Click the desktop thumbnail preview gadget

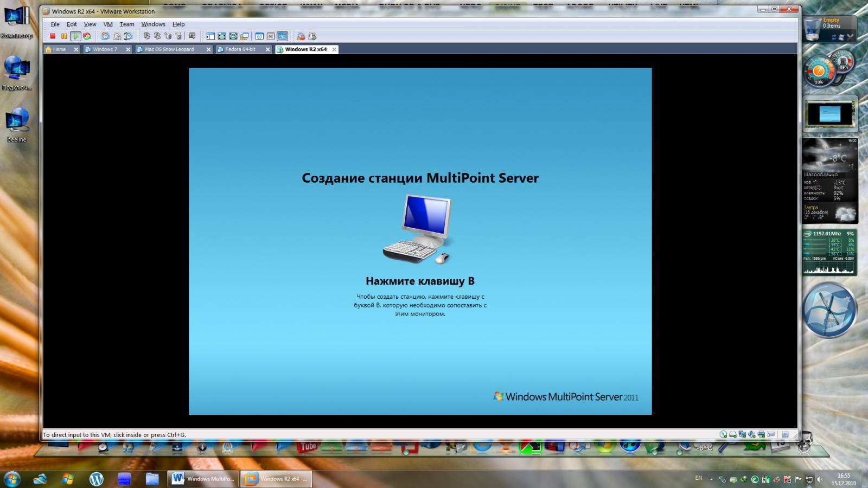(x=830, y=114)
